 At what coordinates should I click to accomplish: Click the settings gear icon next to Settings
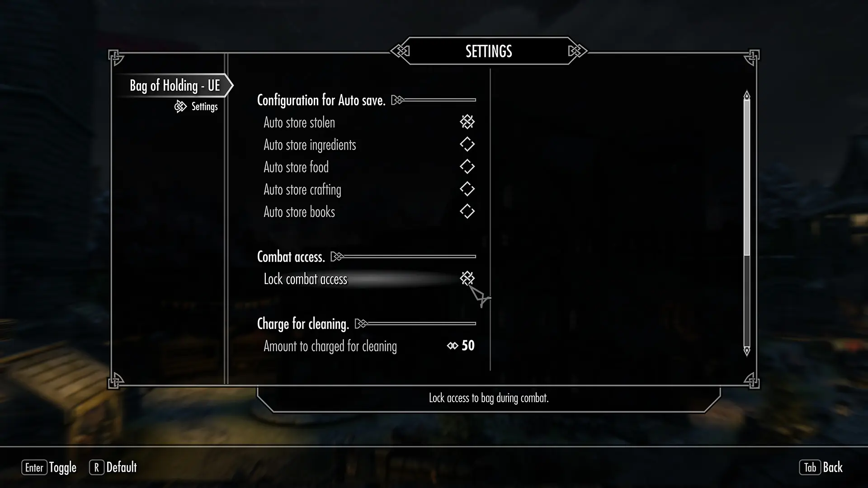[x=180, y=106]
